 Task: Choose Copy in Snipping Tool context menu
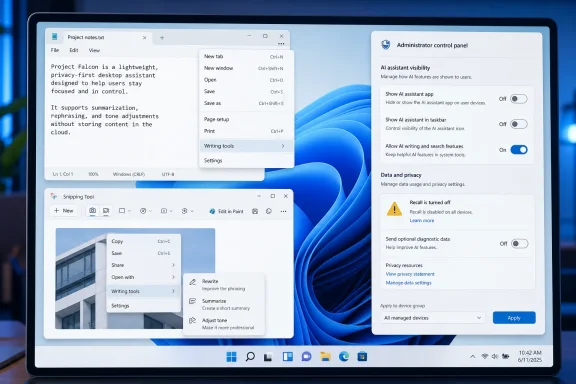(144, 241)
